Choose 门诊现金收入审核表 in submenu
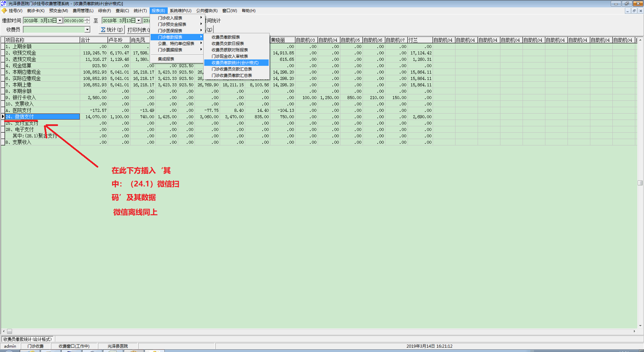The image size is (644, 352). [230, 56]
